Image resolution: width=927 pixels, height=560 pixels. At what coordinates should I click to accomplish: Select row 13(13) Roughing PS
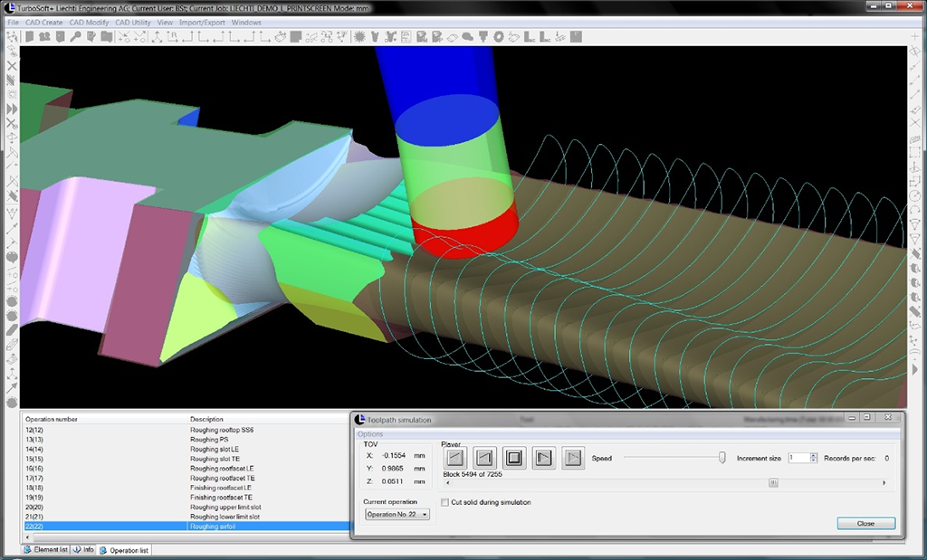tap(186, 440)
